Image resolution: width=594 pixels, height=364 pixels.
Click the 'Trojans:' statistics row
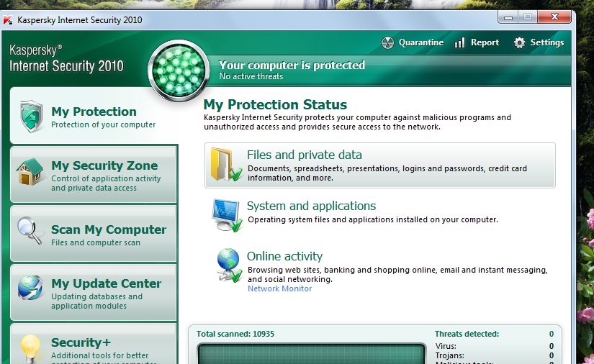495,355
